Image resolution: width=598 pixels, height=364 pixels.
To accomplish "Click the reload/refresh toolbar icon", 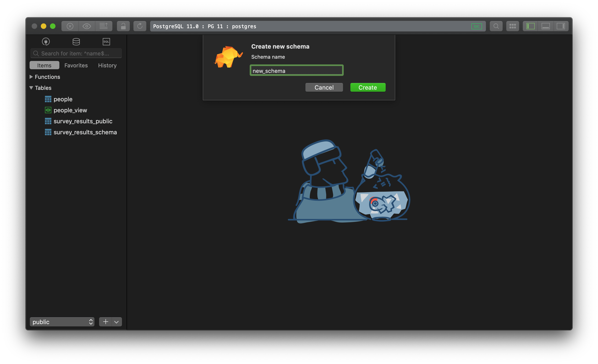I will pos(140,26).
